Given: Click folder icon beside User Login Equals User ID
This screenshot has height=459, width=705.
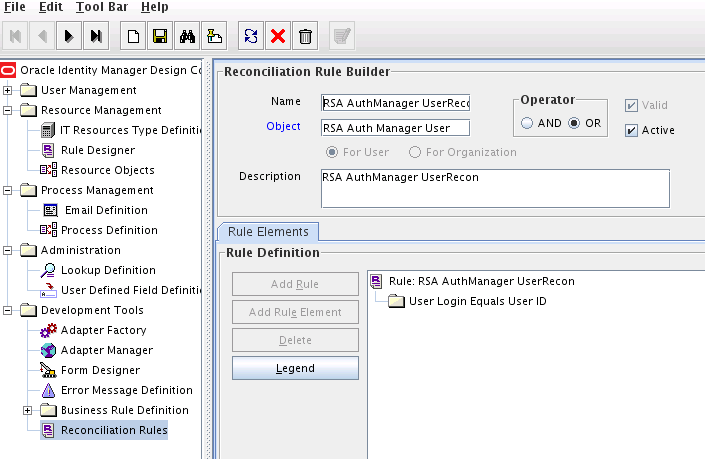Looking at the screenshot, I should pyautogui.click(x=397, y=301).
